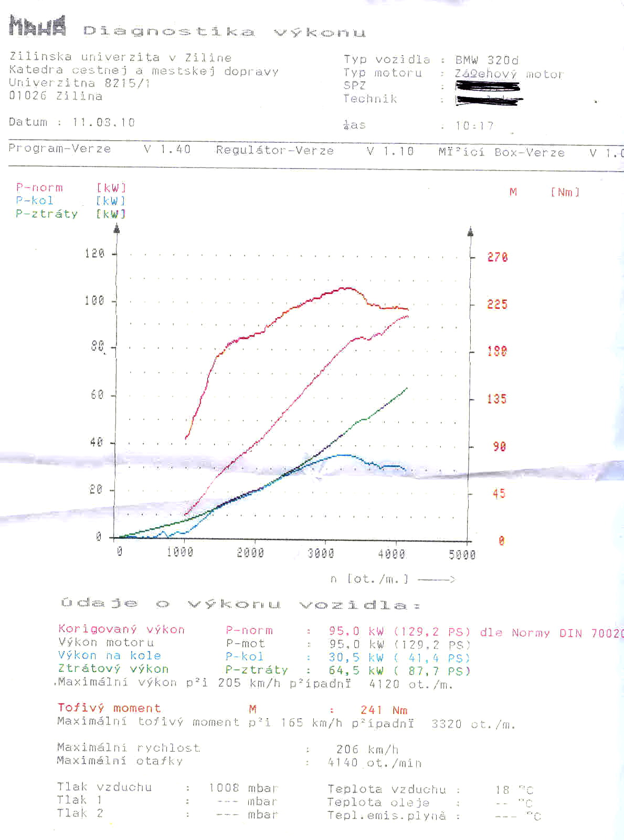Click the Regulátor-Verze label
Image resolution: width=624 pixels, height=840 pixels.
coord(274,151)
